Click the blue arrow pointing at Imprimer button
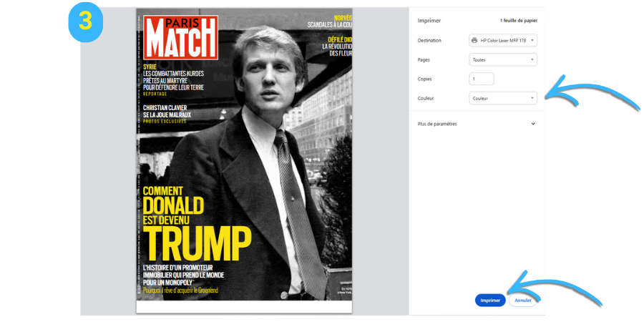The height and width of the screenshot is (322, 644). point(555,288)
